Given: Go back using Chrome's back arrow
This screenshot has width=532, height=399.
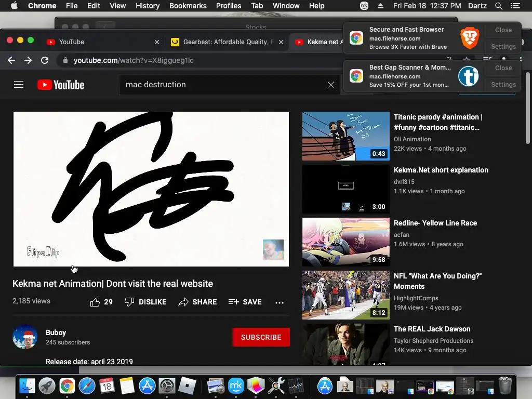Looking at the screenshot, I should 11,60.
